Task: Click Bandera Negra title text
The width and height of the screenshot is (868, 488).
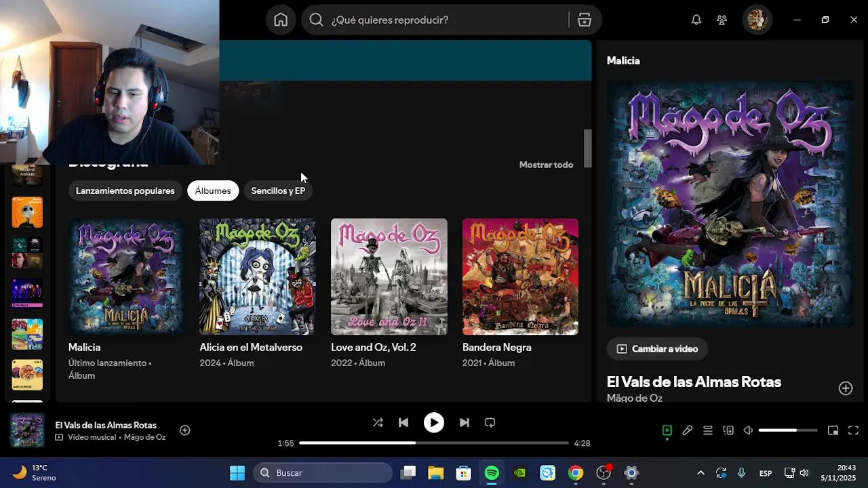Action: (x=497, y=347)
